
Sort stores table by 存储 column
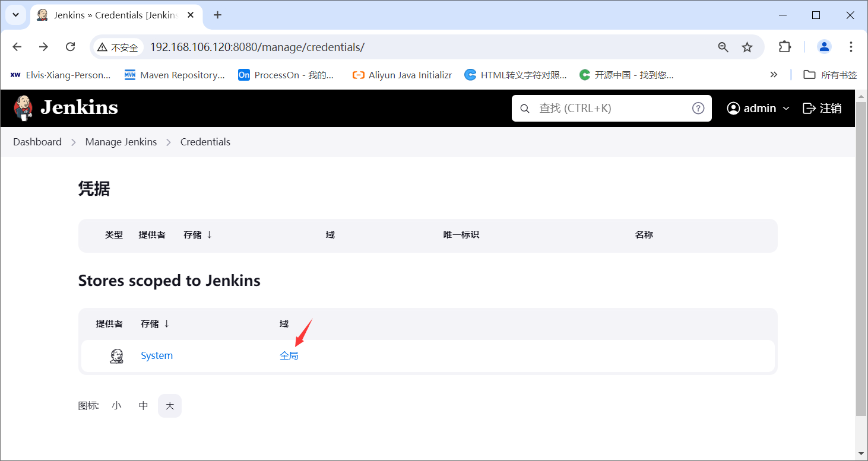(x=155, y=324)
